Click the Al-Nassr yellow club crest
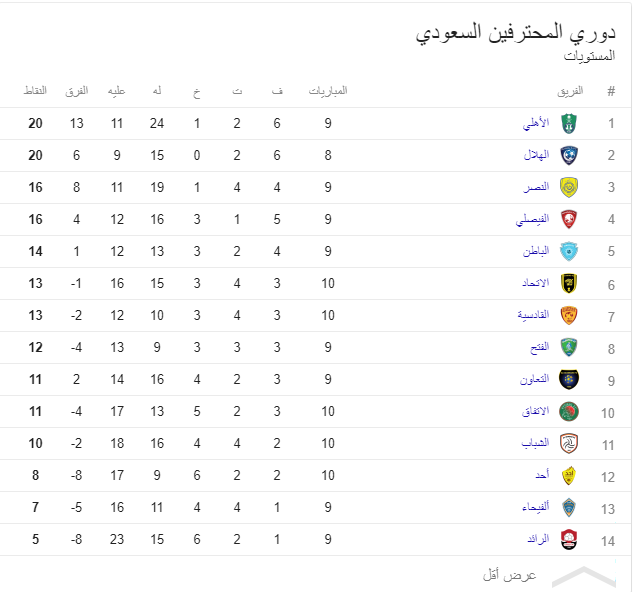The height and width of the screenshot is (592, 634). click(x=569, y=187)
